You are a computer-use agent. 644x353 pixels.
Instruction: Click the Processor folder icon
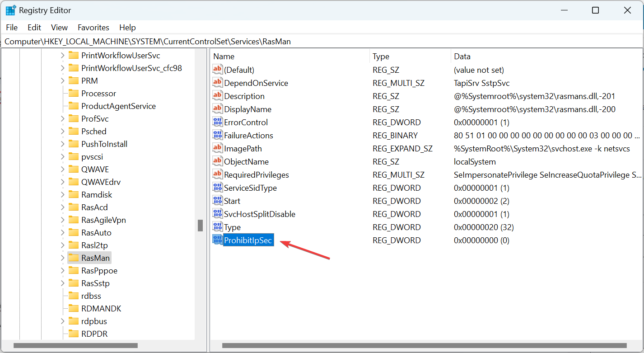74,93
